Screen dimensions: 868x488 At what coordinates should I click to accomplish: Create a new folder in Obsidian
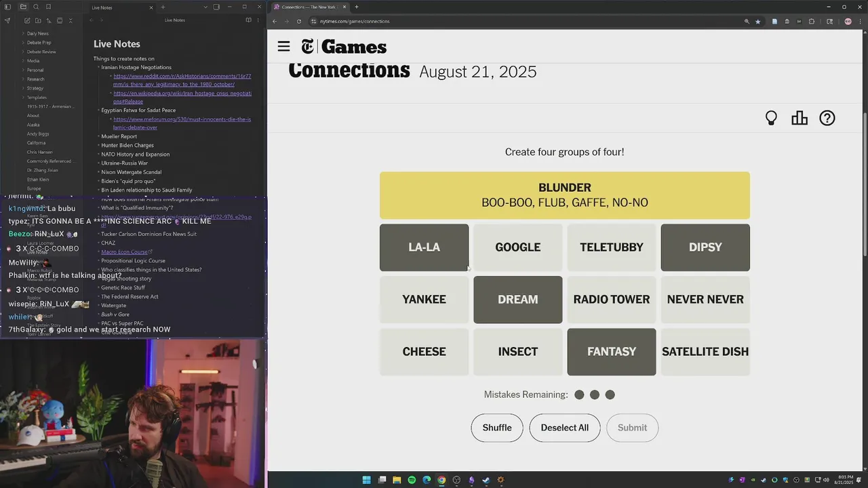[38, 20]
